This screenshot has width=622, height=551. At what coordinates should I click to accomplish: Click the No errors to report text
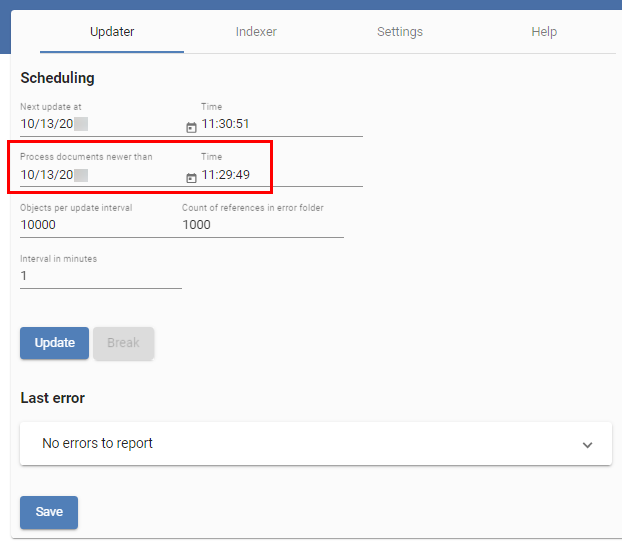pos(97,443)
